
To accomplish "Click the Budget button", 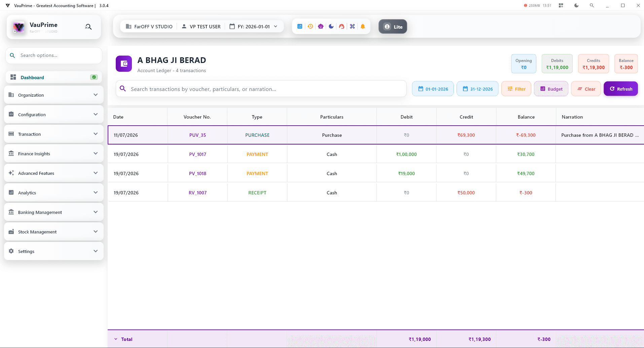I will (x=551, y=89).
